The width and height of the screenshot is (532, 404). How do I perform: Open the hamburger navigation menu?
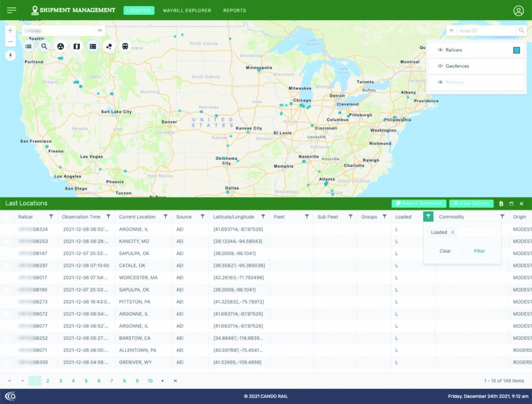(11, 10)
